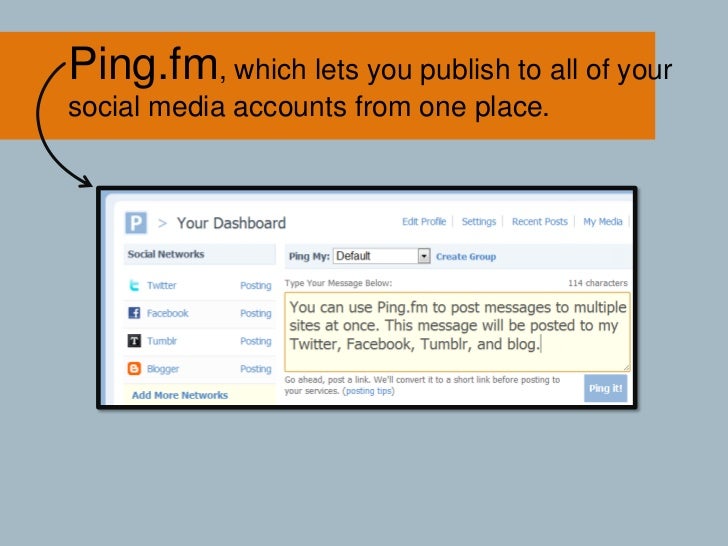View Recent Posts

click(540, 222)
